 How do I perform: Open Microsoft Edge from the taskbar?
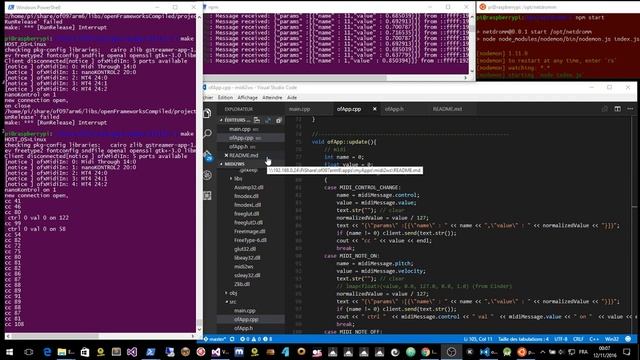tap(47, 352)
